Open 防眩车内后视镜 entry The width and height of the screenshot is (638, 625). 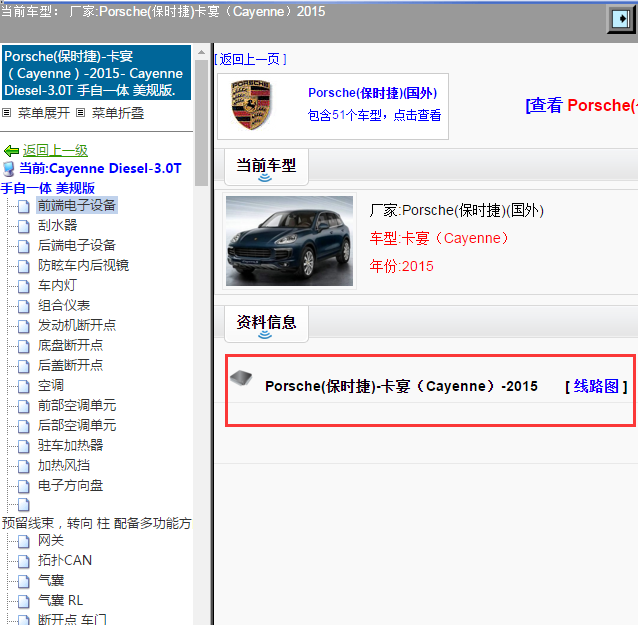tap(83, 265)
